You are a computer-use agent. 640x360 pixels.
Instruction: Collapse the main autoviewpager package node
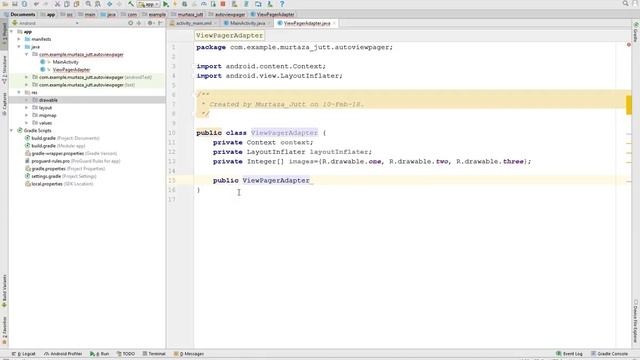pos(27,54)
